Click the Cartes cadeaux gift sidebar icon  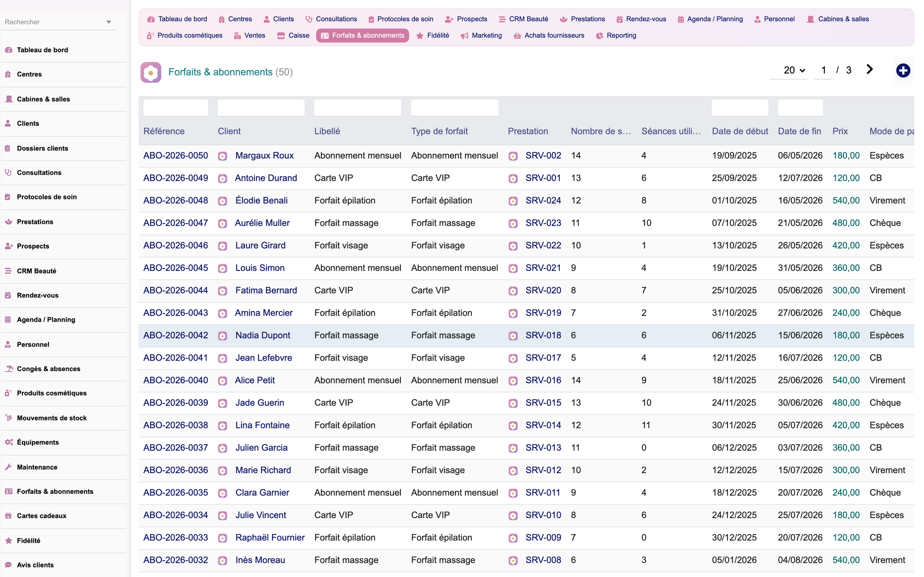click(x=9, y=516)
